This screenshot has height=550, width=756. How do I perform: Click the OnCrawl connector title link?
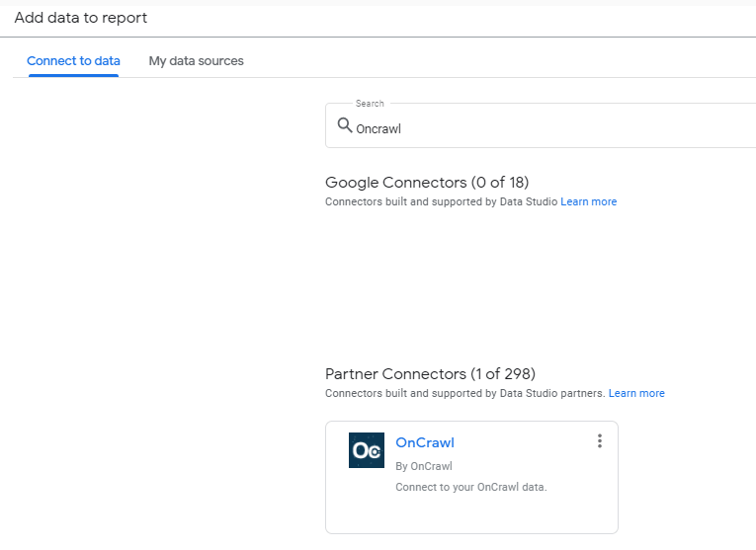[x=425, y=442]
